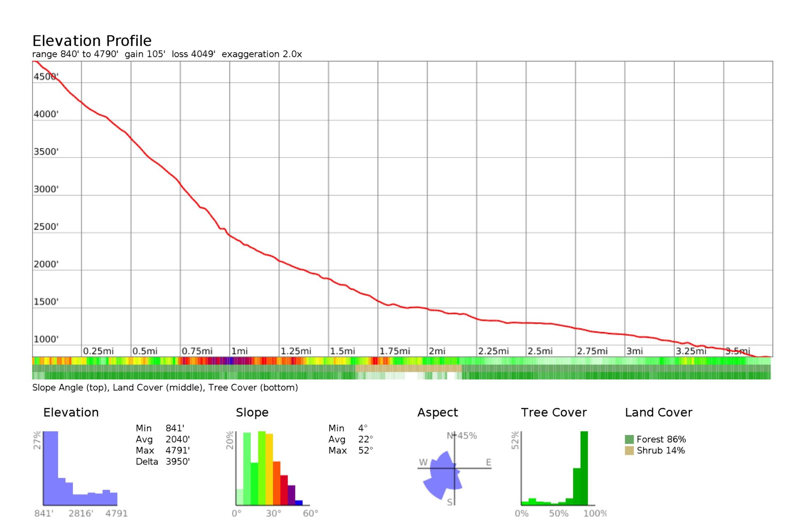Click the blue Aspect rose diagram

click(442, 475)
